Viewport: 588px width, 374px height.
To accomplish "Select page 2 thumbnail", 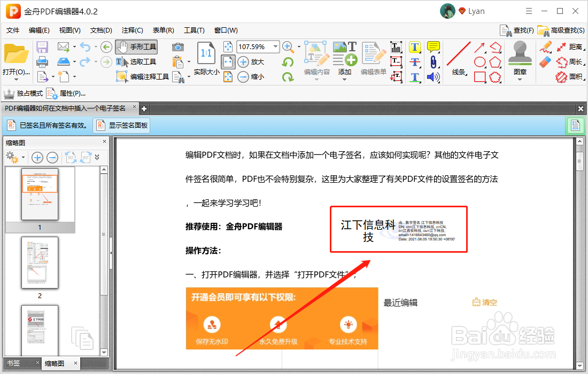I will pos(40,263).
